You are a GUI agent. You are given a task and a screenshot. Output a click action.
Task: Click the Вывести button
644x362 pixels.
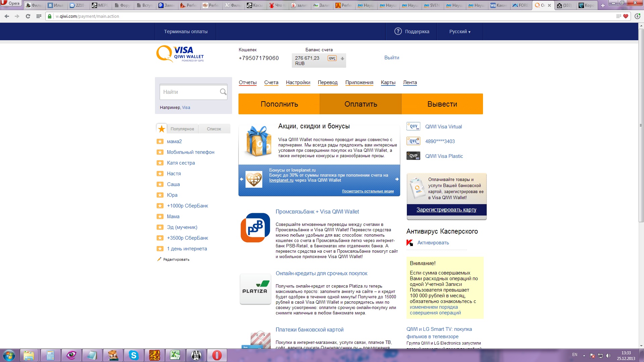coord(442,104)
